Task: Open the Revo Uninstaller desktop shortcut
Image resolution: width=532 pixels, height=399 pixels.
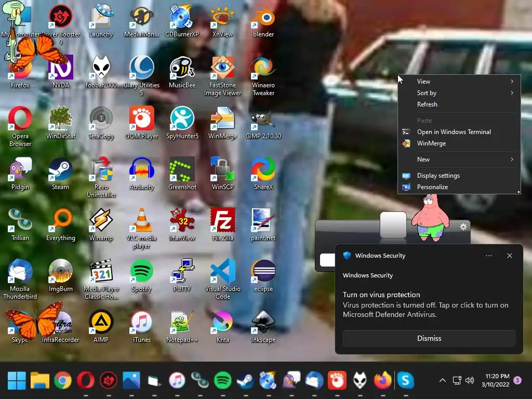Action: (x=101, y=177)
